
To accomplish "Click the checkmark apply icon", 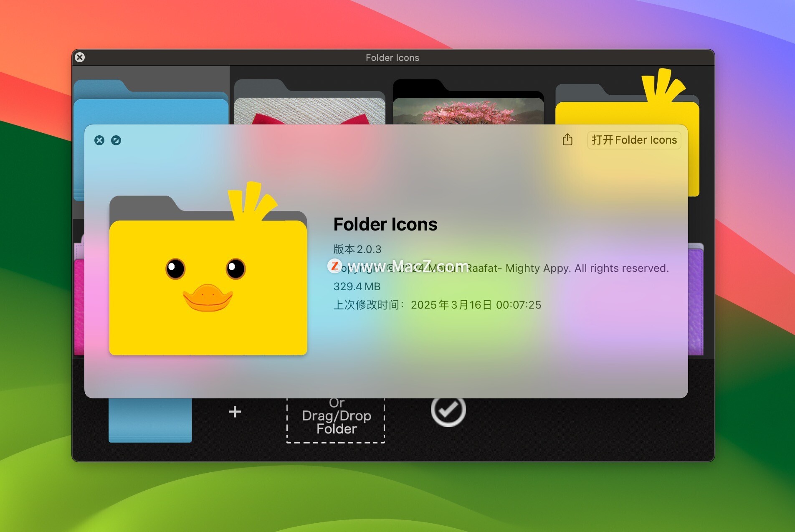I will (x=448, y=410).
